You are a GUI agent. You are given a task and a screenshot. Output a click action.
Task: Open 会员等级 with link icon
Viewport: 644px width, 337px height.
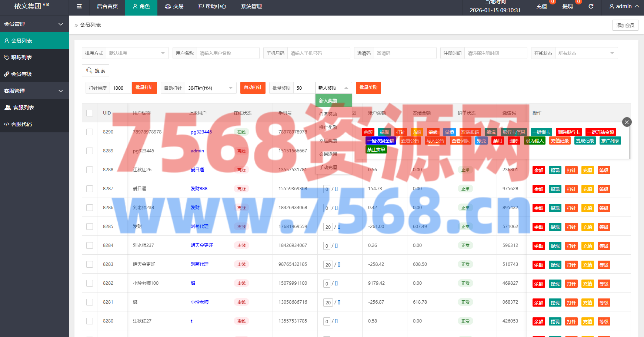[x=21, y=74]
